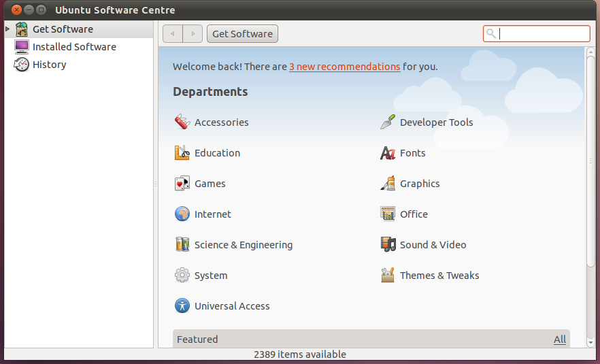
Task: Open the Graphics text label
Action: pyautogui.click(x=420, y=184)
